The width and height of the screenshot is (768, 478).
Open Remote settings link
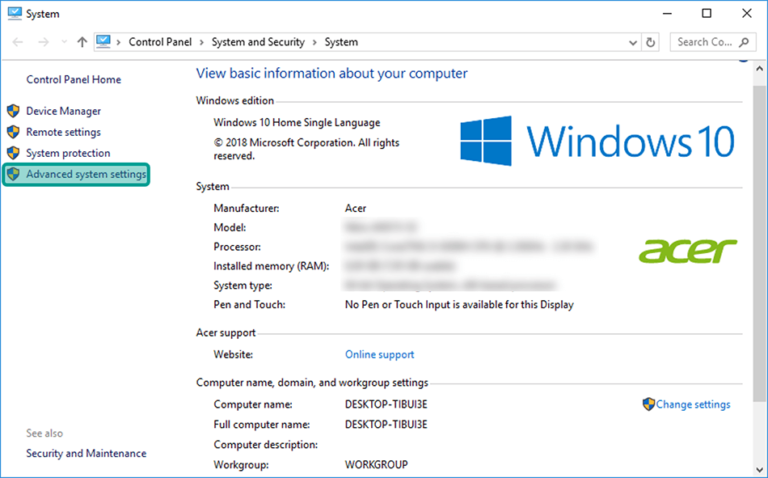[x=63, y=132]
